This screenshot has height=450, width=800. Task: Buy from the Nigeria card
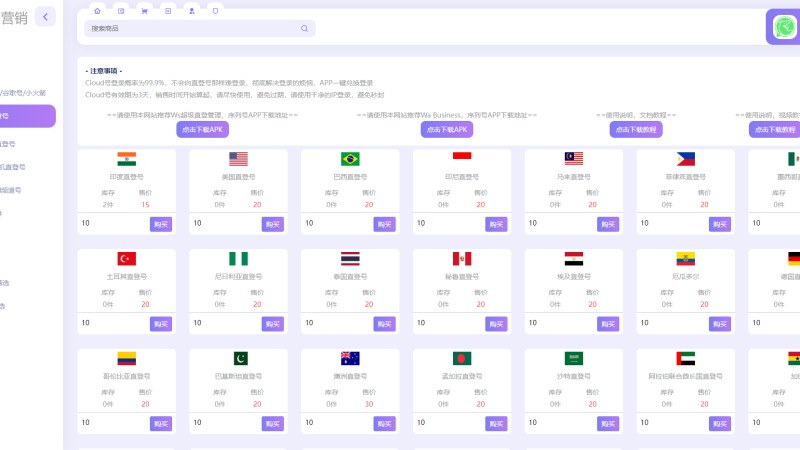[x=272, y=324]
